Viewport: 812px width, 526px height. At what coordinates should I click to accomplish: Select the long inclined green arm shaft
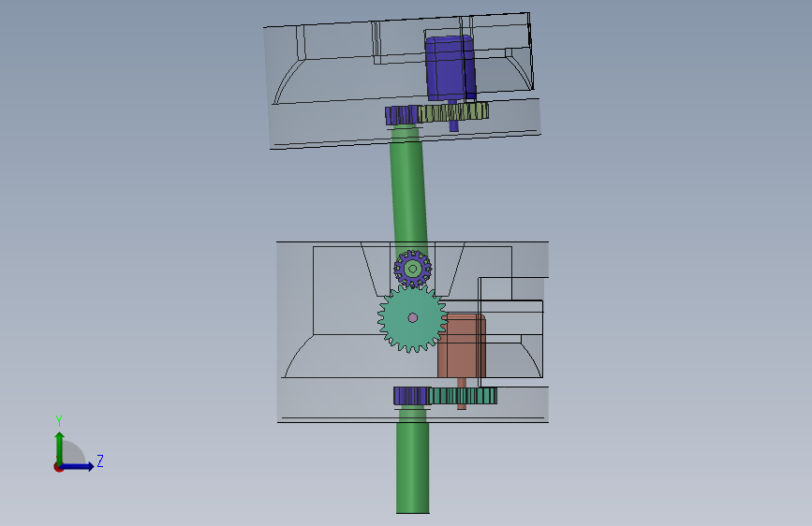[409, 192]
